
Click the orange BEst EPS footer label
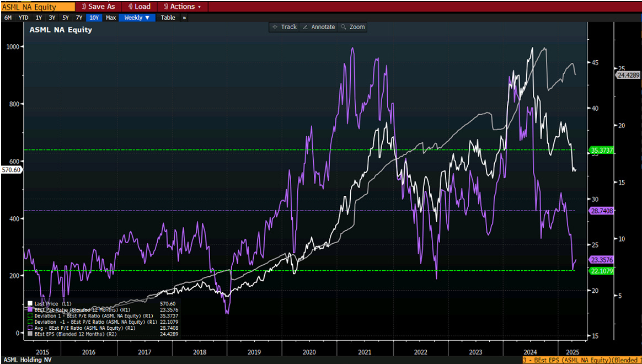(x=582, y=360)
